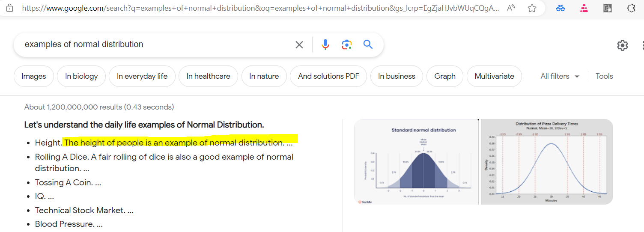Image resolution: width=644 pixels, height=232 pixels.
Task: Clear search box with X icon
Action: [299, 45]
